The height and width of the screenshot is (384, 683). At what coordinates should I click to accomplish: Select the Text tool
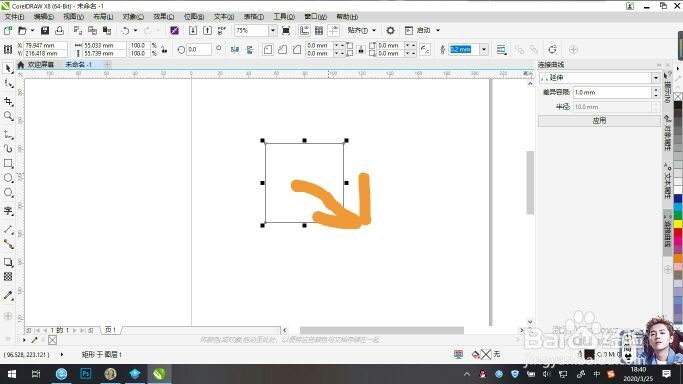pyautogui.click(x=8, y=211)
